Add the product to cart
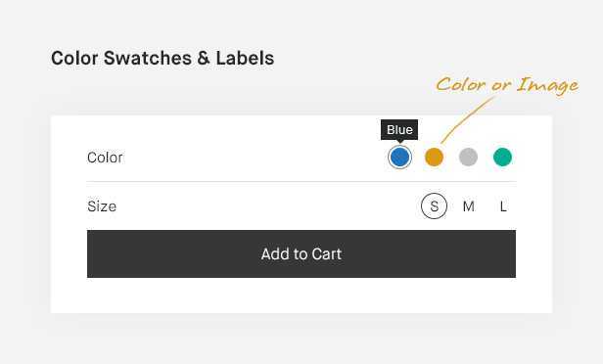The width and height of the screenshot is (603, 364). click(301, 253)
